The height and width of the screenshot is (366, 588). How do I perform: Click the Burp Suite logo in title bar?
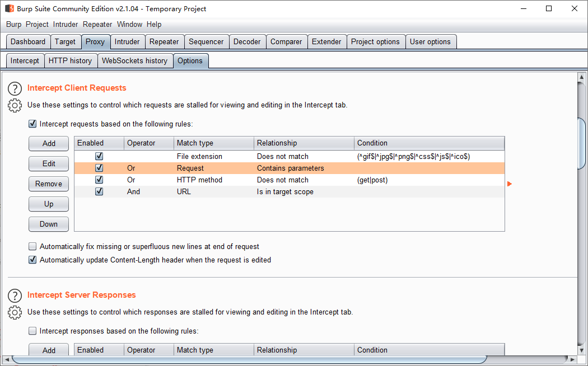[x=9, y=8]
